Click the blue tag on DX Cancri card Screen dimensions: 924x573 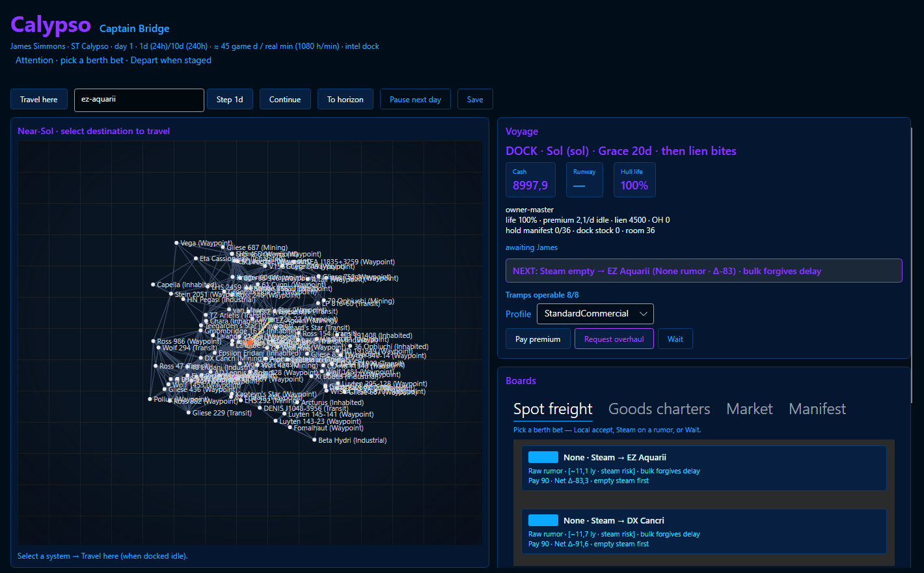click(x=543, y=520)
